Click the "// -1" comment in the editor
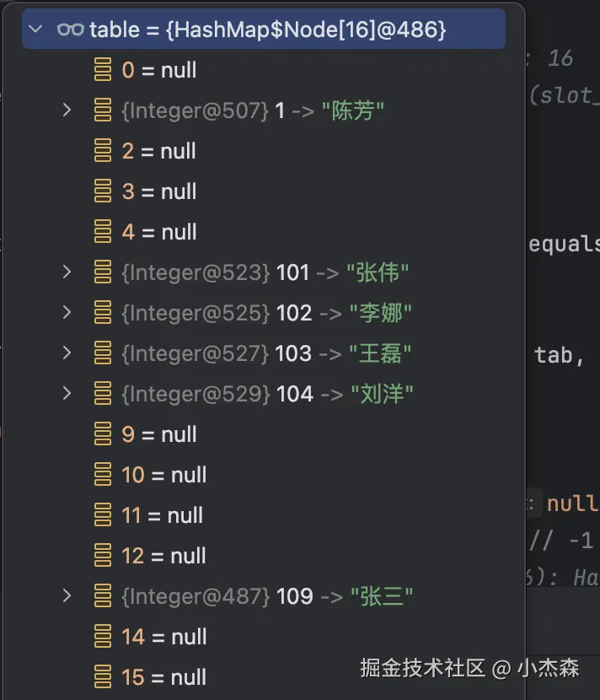The height and width of the screenshot is (700, 600). pos(561,541)
